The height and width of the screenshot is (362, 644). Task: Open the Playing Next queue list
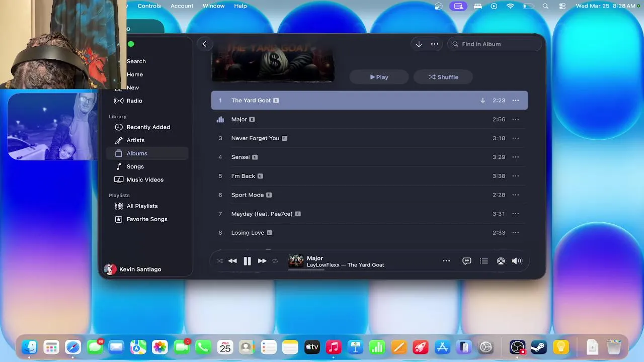484,261
